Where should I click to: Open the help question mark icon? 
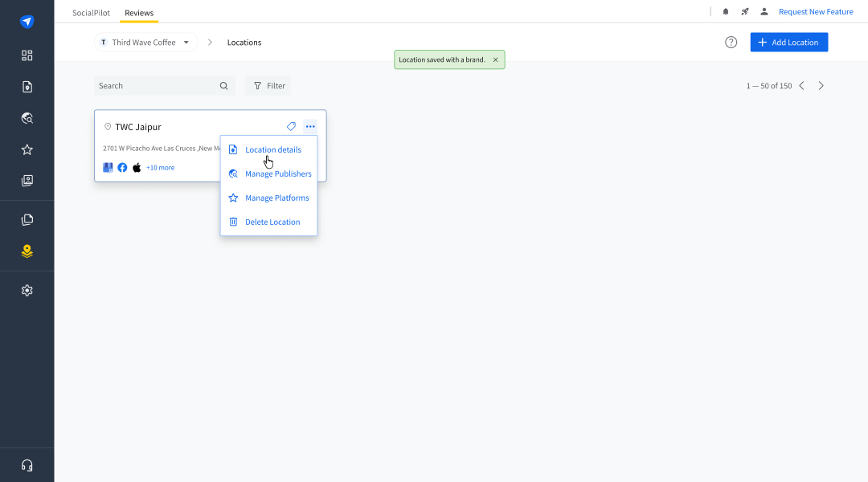731,42
